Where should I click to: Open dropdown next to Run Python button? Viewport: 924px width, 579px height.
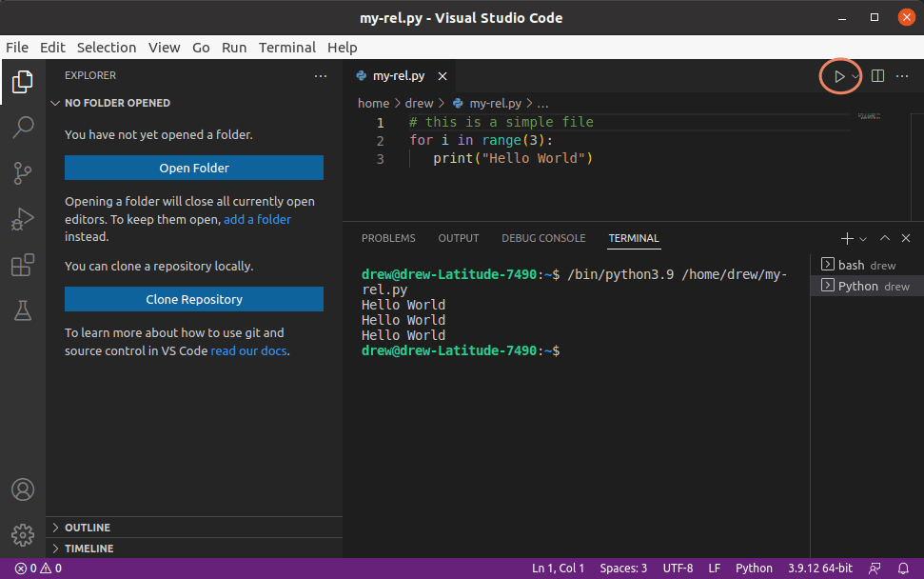(x=855, y=76)
